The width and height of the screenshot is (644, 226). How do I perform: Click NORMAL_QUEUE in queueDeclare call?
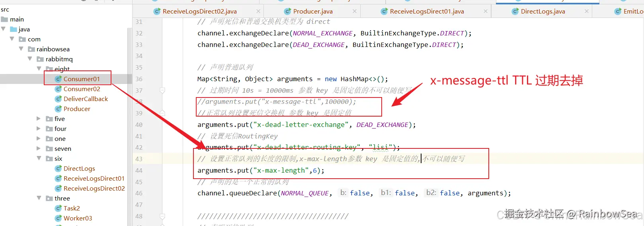tap(305, 193)
